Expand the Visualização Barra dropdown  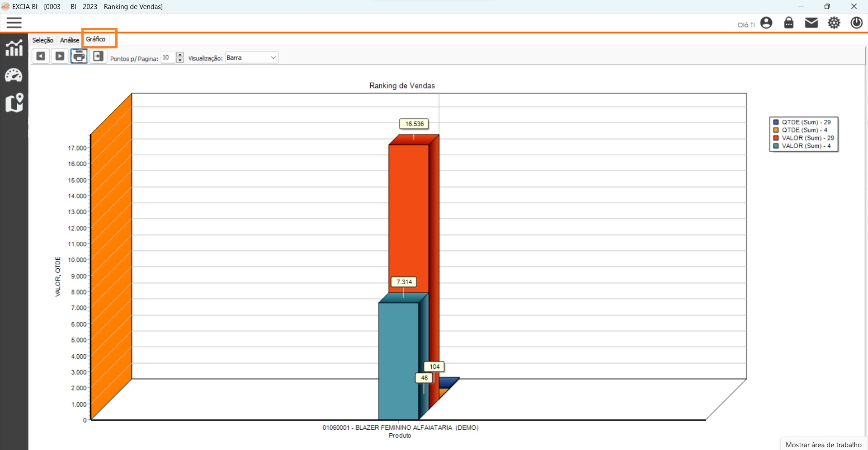point(273,58)
